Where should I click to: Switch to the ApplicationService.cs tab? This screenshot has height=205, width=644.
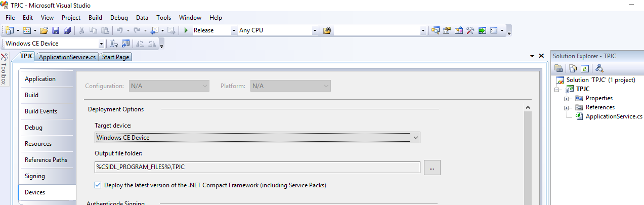click(67, 57)
